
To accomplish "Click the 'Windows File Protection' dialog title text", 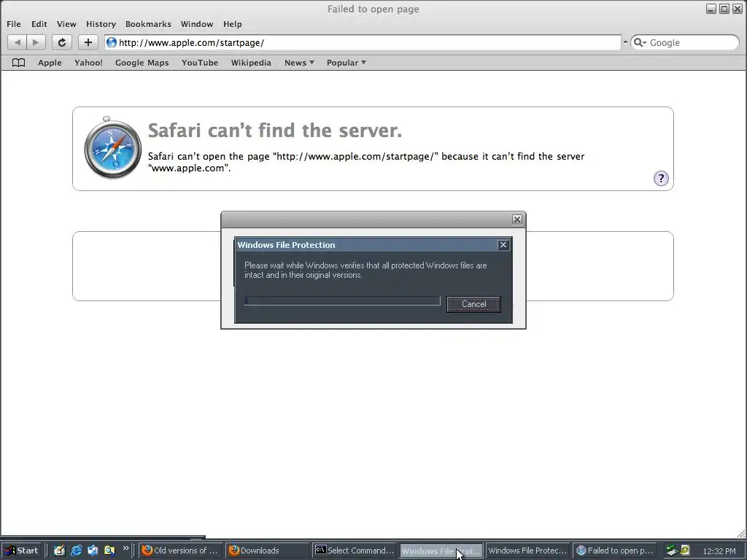I will click(286, 245).
